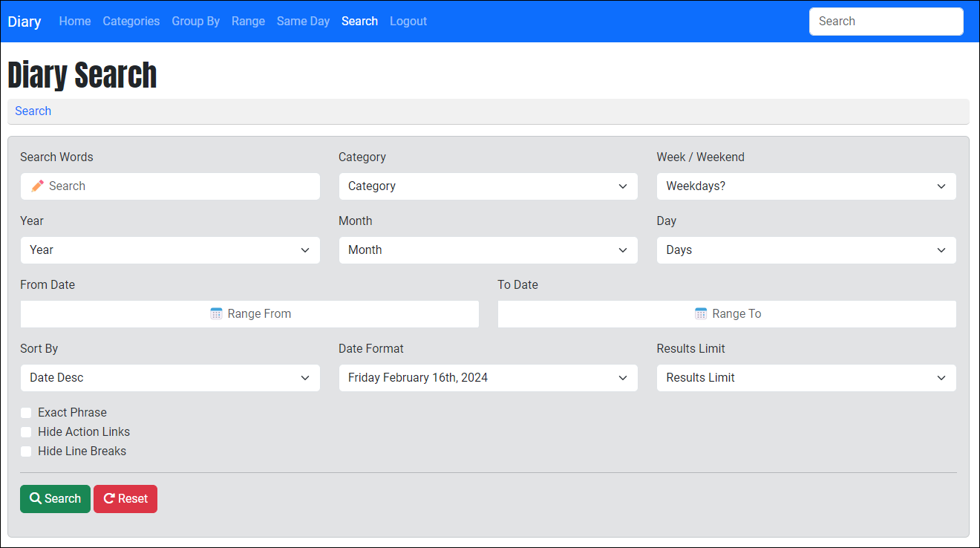Click the From Date label
980x548 pixels.
[48, 285]
